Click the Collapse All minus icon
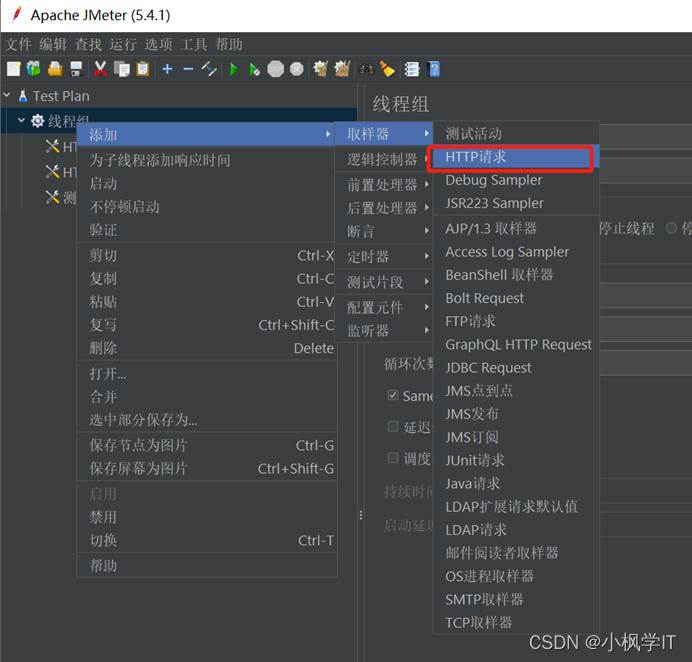The image size is (692, 662). [188, 69]
